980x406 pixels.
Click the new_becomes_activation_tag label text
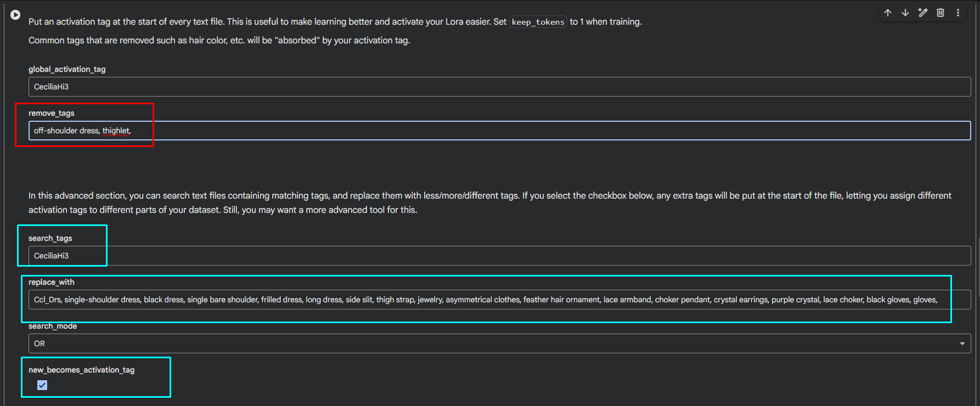pyautogui.click(x=81, y=370)
